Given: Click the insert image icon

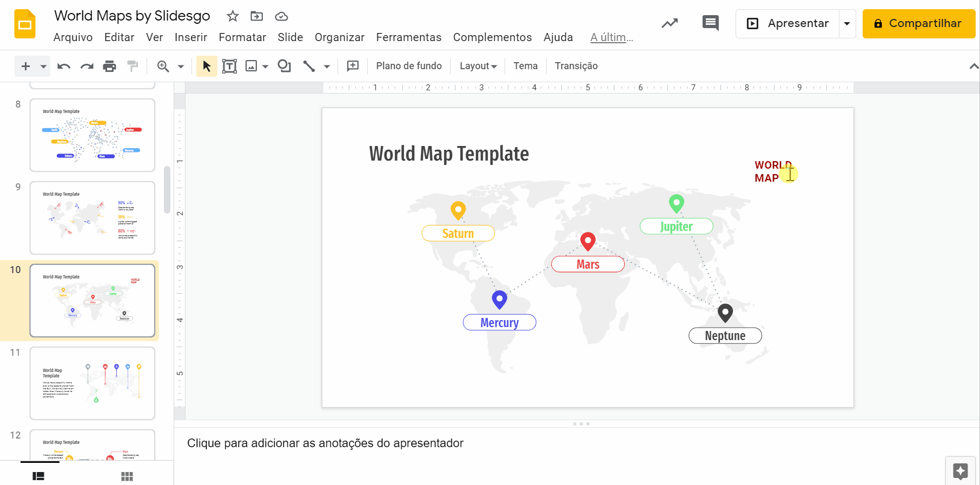Looking at the screenshot, I should pos(251,66).
